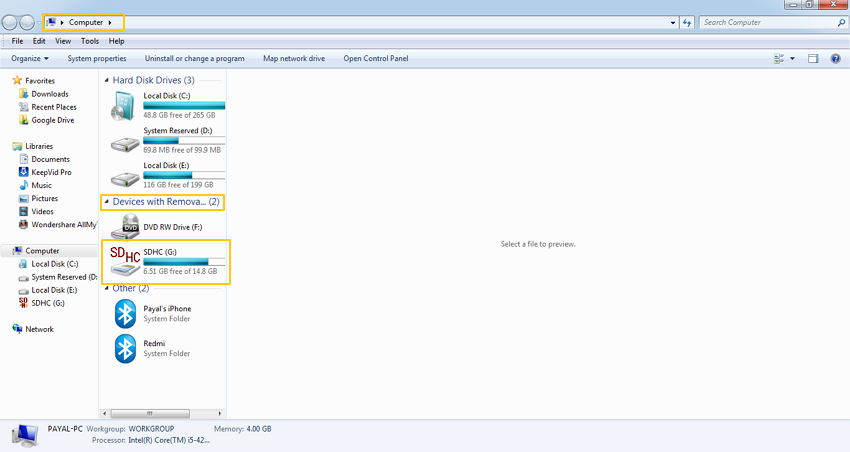This screenshot has width=850, height=452.
Task: Open the Redmi Bluetooth device icon
Action: (x=125, y=348)
